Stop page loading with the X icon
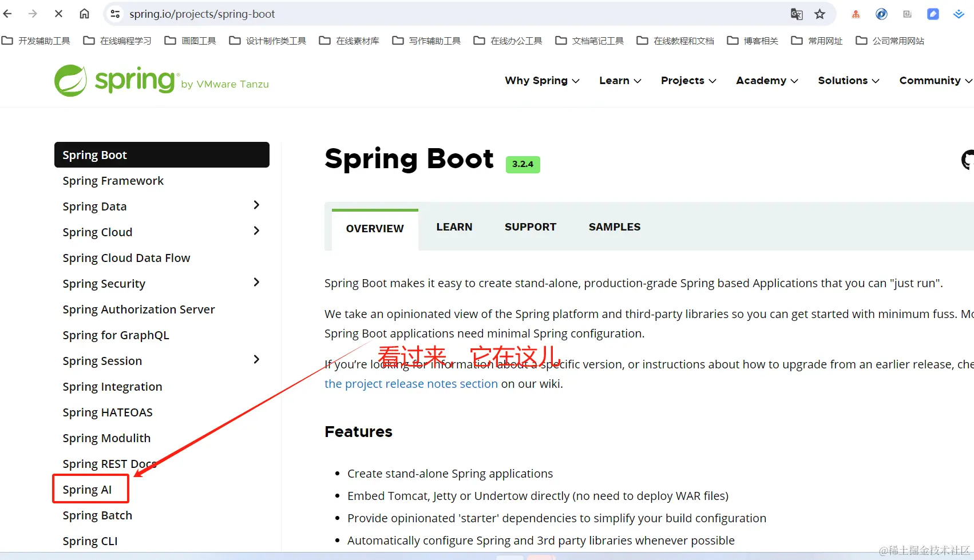Screen dimensions: 974x560 [58, 14]
